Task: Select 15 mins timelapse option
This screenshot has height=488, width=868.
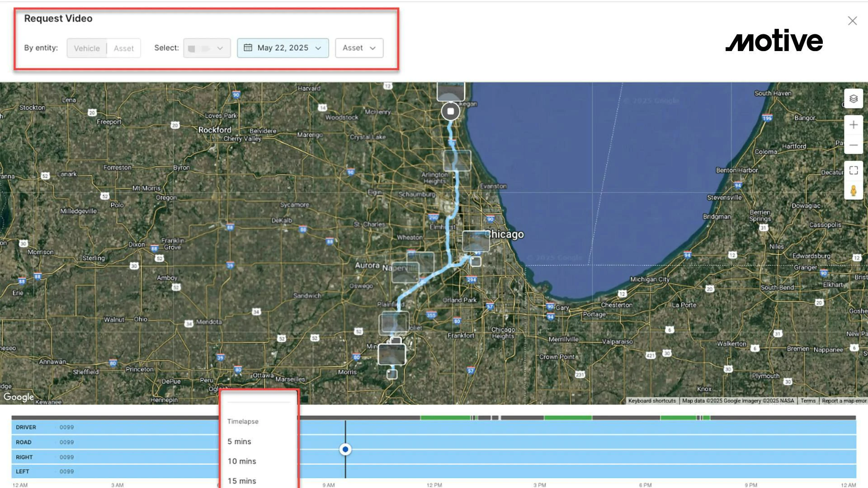Action: (x=241, y=481)
